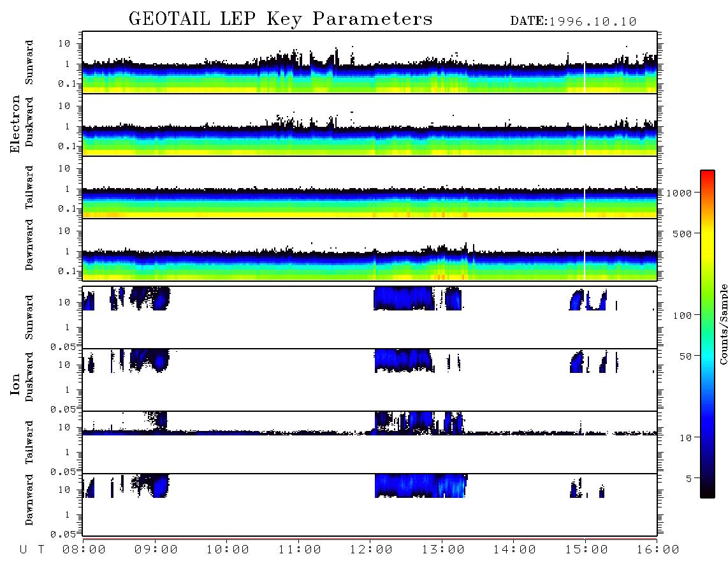The image size is (728, 561).
Task: Click the 15:00 time axis label
Action: tap(586, 550)
